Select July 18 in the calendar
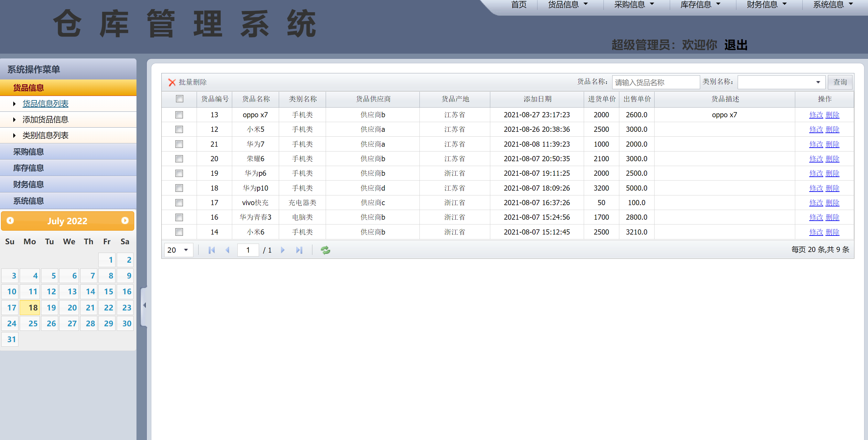The width and height of the screenshot is (868, 440). 30,307
